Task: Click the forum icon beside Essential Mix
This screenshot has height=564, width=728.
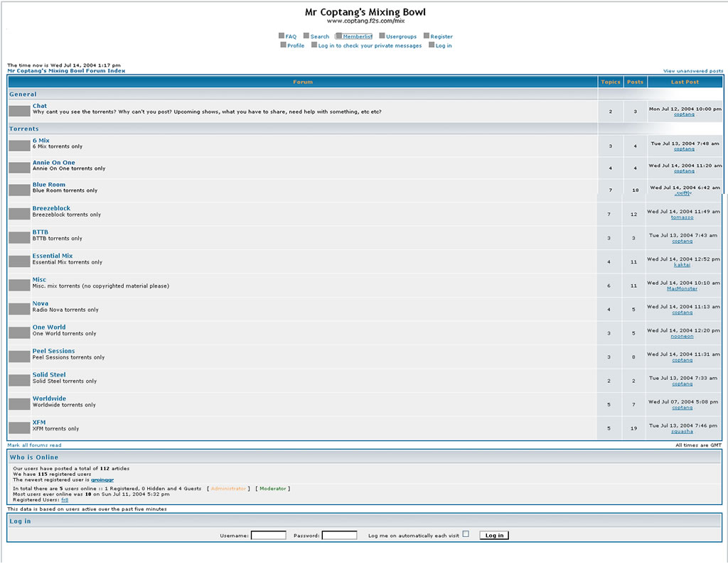Action: tap(19, 261)
